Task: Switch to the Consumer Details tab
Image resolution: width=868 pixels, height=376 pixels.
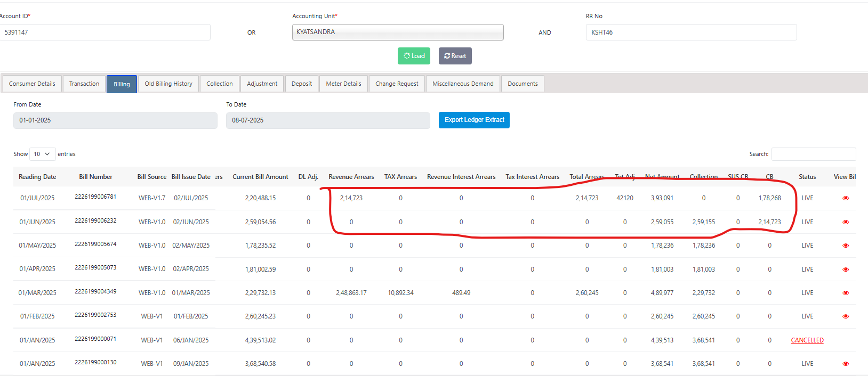Action: click(x=32, y=84)
